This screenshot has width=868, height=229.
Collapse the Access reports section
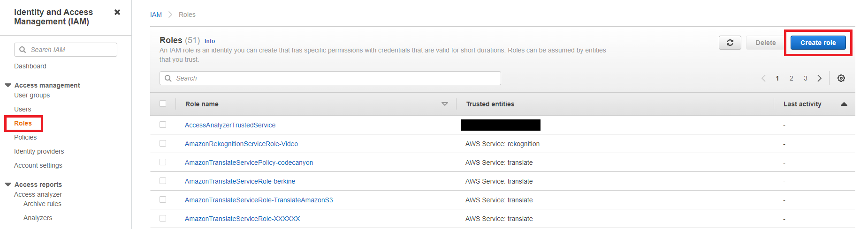[x=8, y=185]
